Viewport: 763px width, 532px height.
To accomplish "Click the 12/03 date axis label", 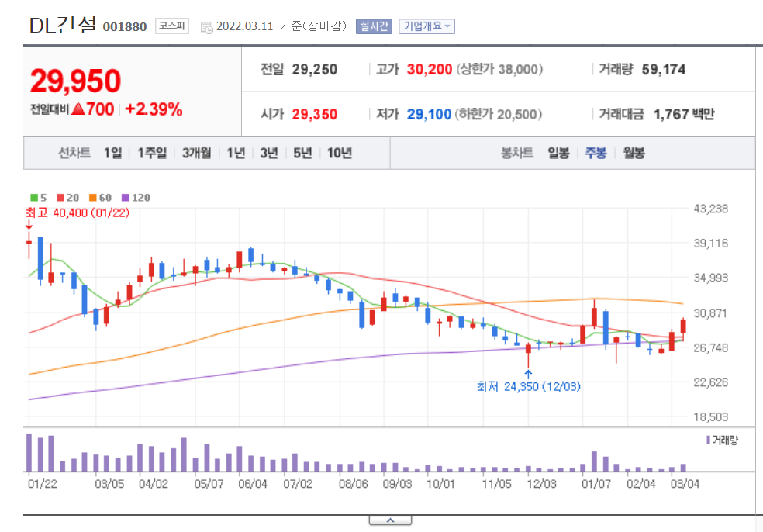I will coord(541,484).
